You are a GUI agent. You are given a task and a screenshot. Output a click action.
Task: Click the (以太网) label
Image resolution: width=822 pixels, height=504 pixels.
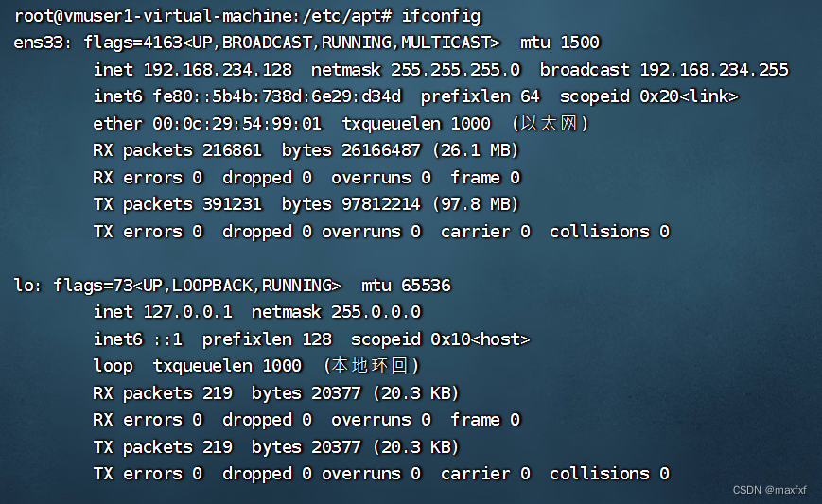click(550, 124)
